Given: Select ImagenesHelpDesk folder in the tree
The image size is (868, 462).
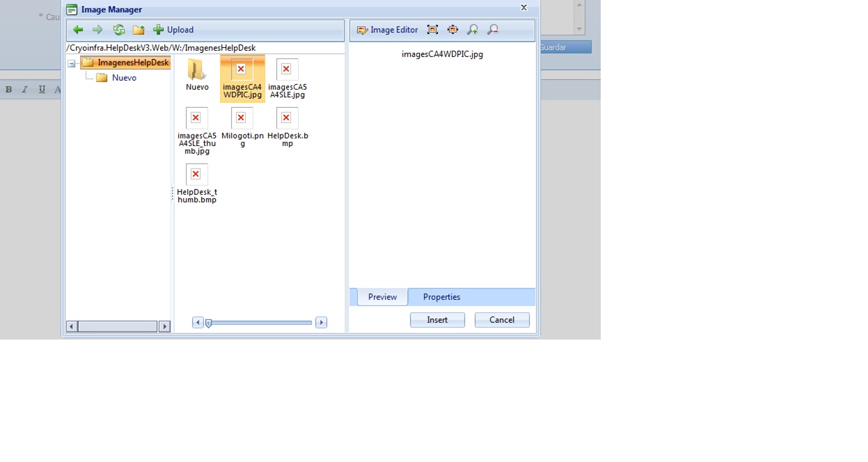Looking at the screenshot, I should click(126, 63).
